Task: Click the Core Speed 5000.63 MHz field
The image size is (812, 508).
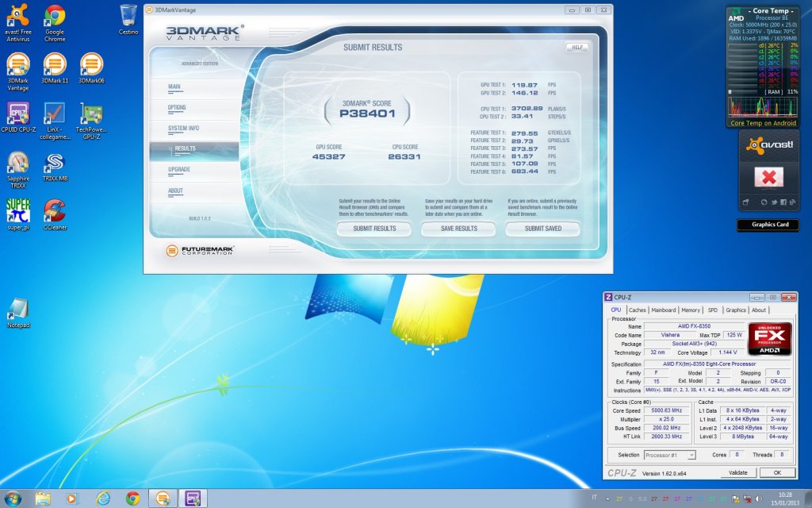Action: click(666, 410)
